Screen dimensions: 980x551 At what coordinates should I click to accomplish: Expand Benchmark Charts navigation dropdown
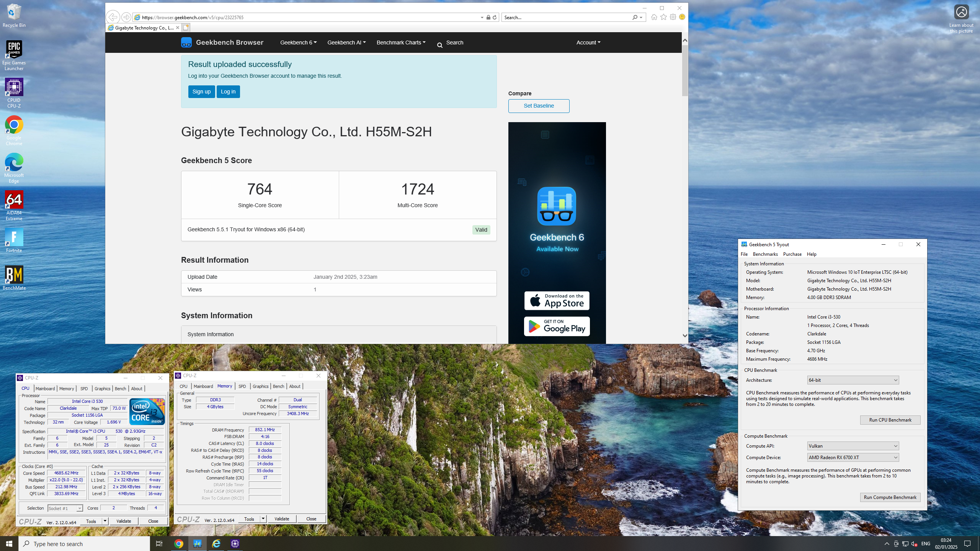[401, 43]
